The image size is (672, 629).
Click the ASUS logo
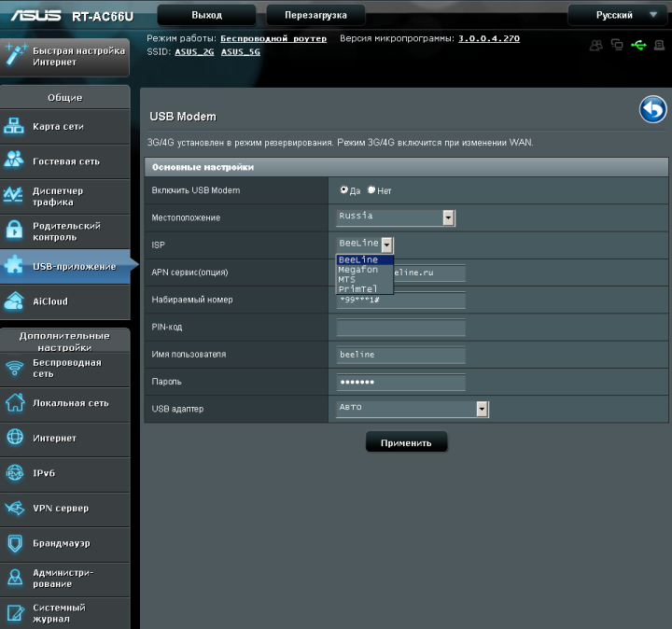click(36, 16)
